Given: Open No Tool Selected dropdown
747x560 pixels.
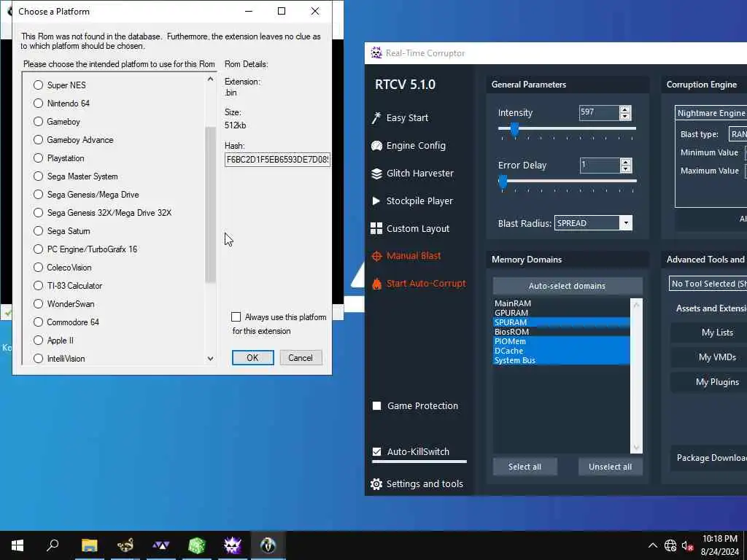Looking at the screenshot, I should pyautogui.click(x=708, y=284).
